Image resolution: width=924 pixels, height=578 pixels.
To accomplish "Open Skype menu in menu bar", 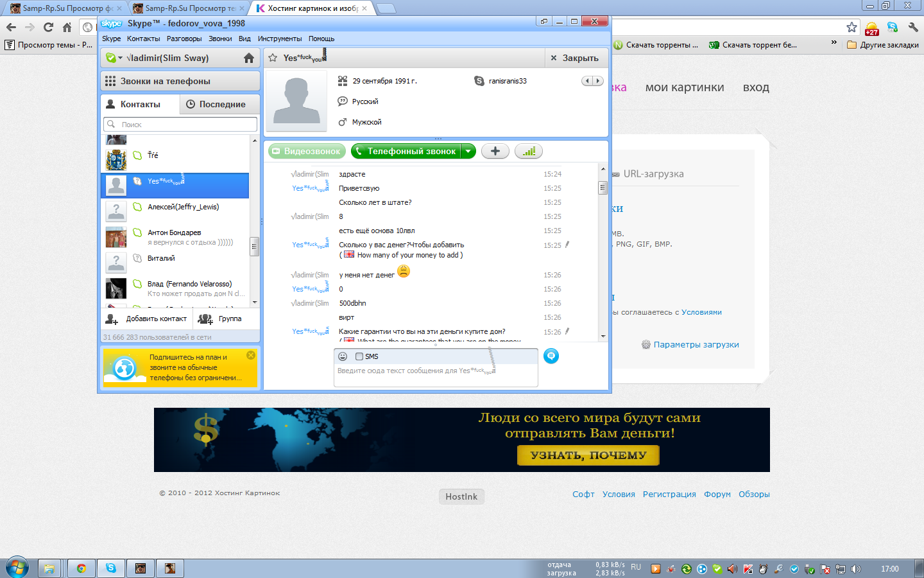I will point(112,39).
